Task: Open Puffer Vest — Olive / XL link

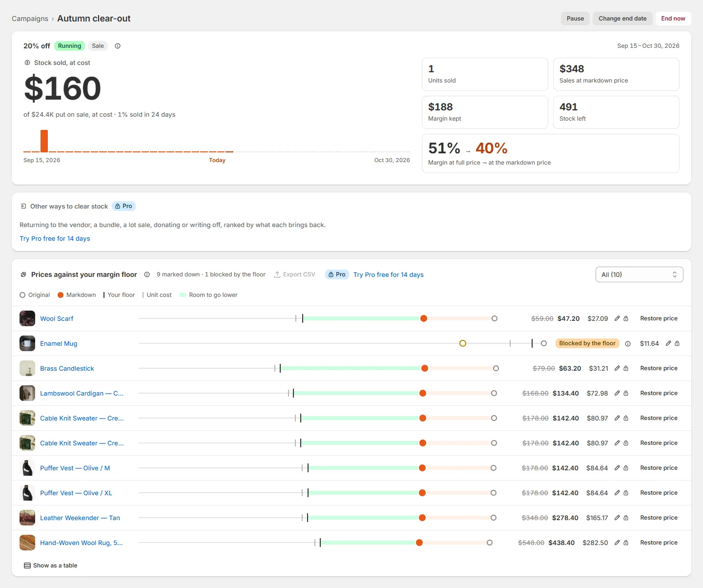Action: [x=76, y=493]
